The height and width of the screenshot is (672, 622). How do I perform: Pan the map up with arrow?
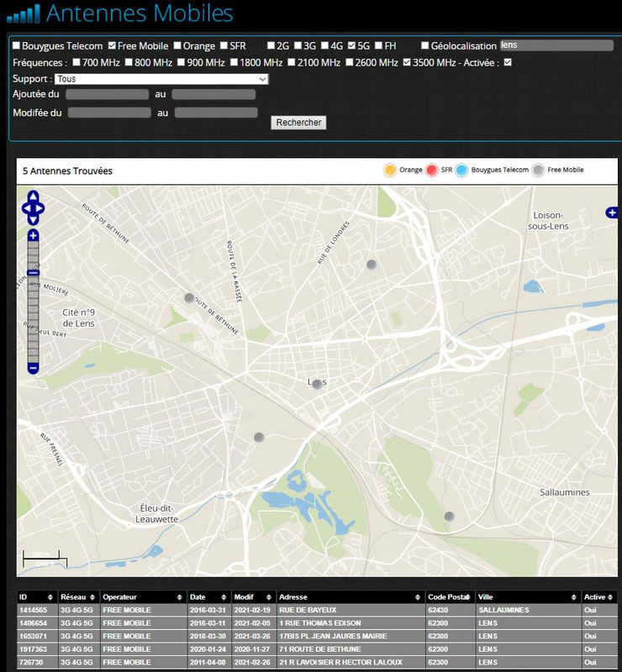tap(33, 197)
